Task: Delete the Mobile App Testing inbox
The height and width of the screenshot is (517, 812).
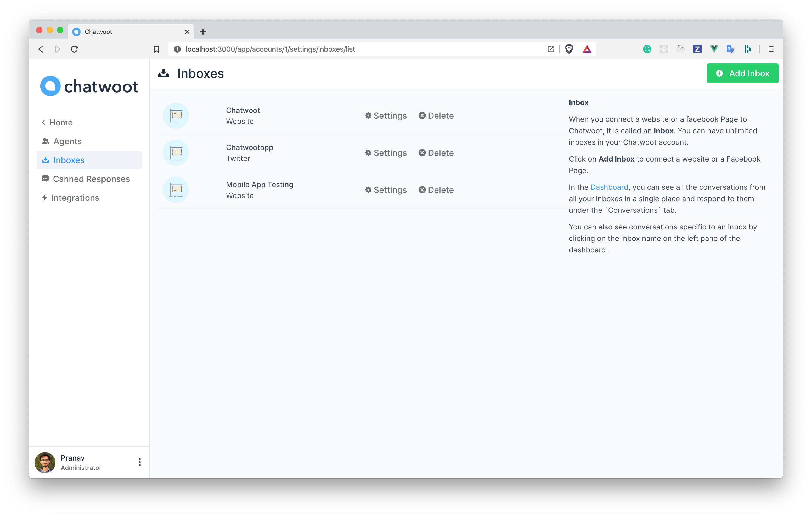Action: coord(436,190)
